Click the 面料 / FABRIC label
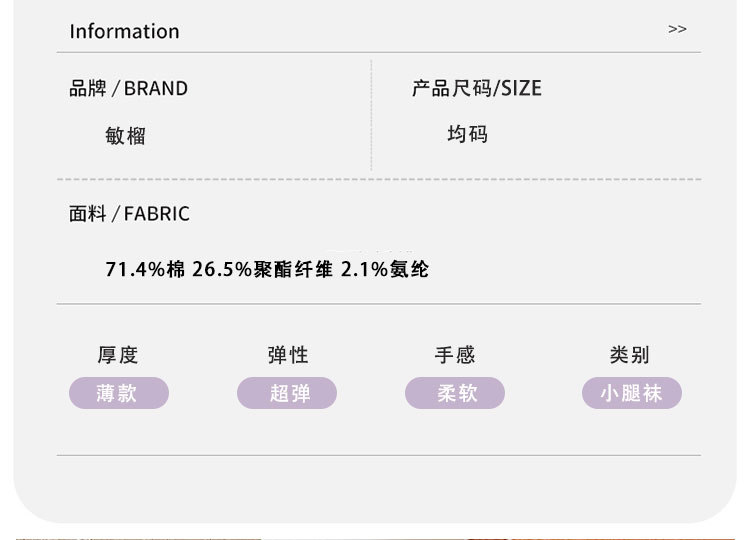 129,213
